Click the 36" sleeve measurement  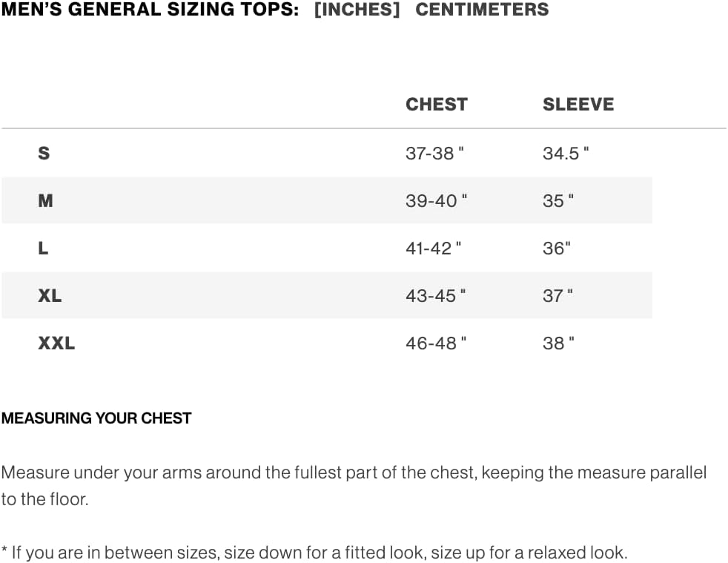point(557,248)
